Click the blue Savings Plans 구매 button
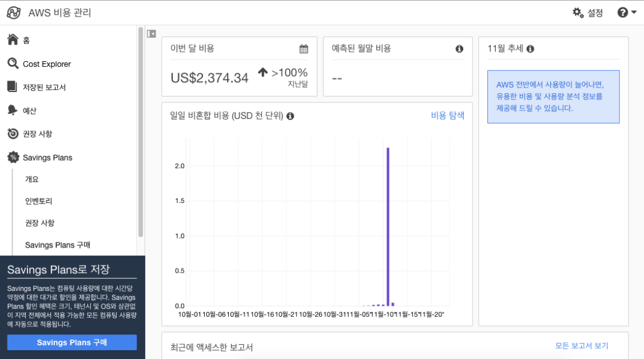Screen dimensions: 644x359 (x=72, y=342)
